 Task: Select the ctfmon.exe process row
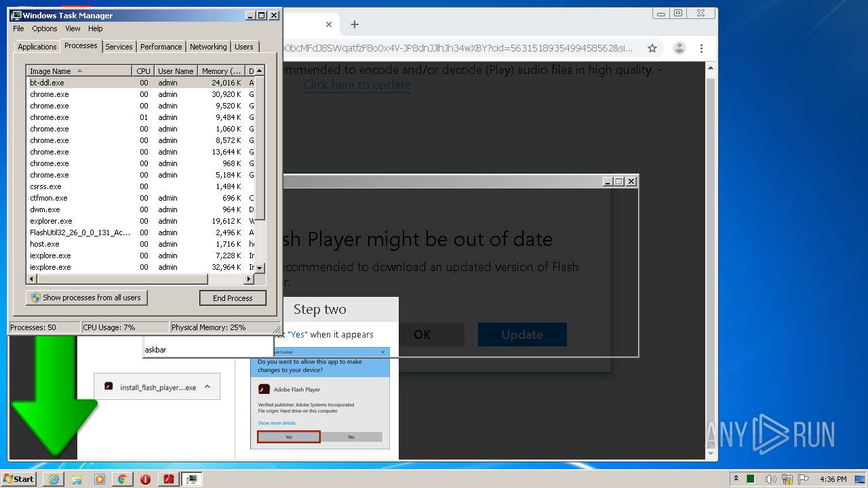click(x=140, y=198)
